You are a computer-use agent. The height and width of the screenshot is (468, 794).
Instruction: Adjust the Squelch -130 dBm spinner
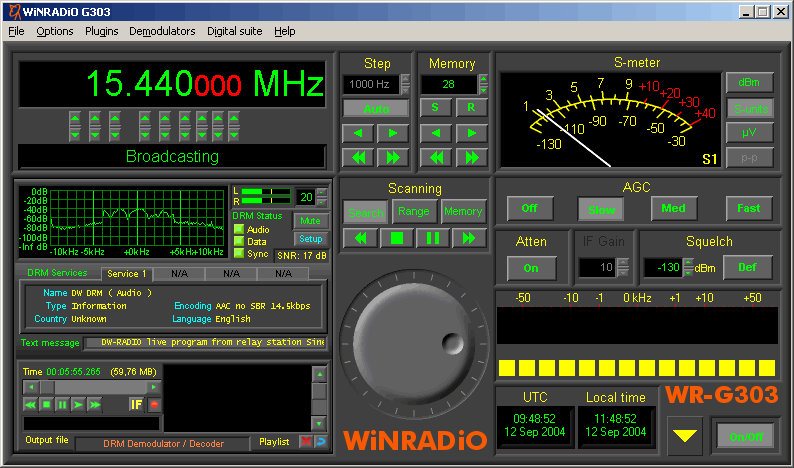[688, 267]
